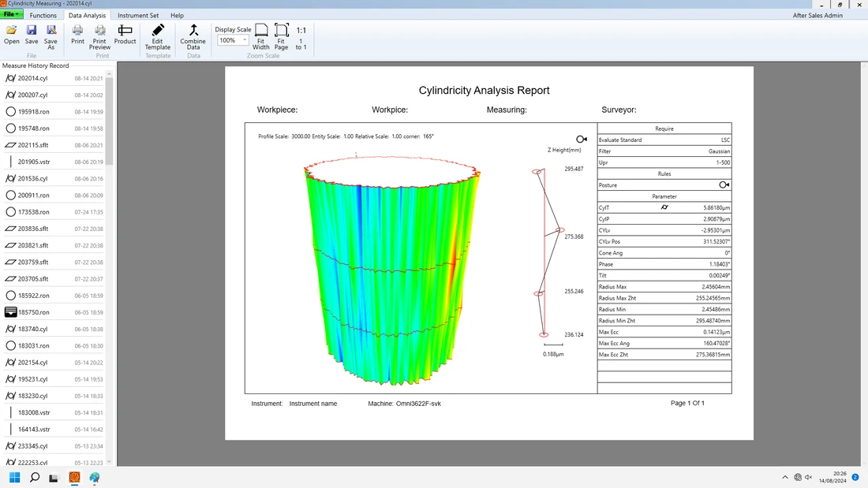Open the 195918.ron record

(x=54, y=112)
